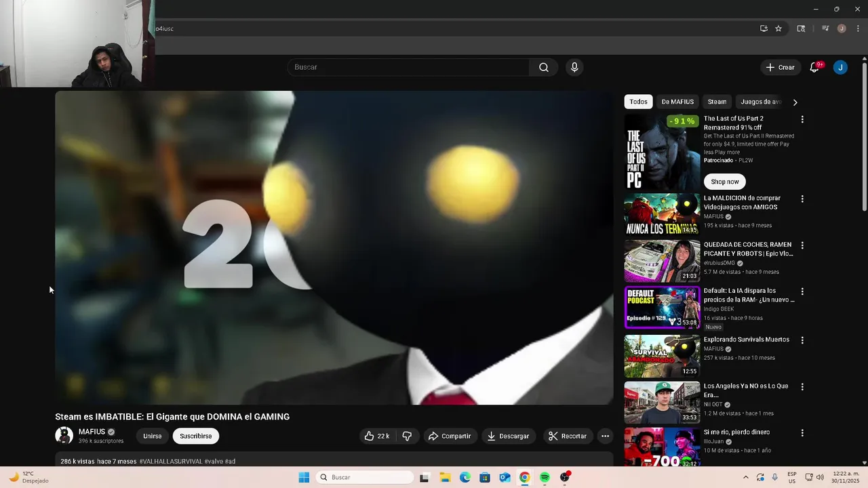Image resolution: width=868 pixels, height=488 pixels.
Task: Open options for Default podcast video
Action: [802, 291]
